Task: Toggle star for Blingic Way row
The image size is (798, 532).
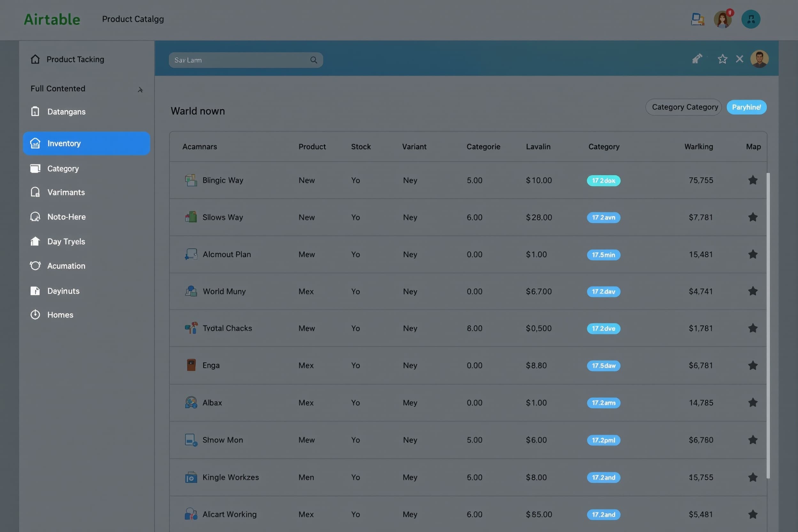Action: 753,180
